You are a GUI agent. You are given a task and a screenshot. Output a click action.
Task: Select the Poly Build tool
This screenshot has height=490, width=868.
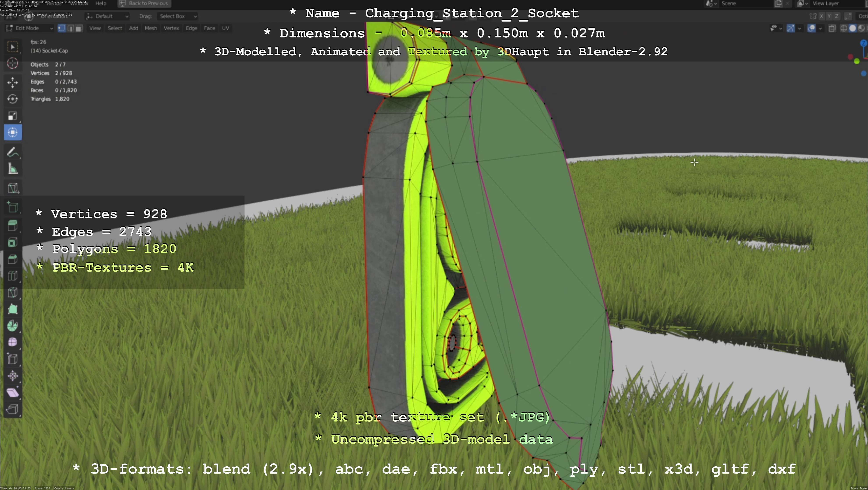12,309
